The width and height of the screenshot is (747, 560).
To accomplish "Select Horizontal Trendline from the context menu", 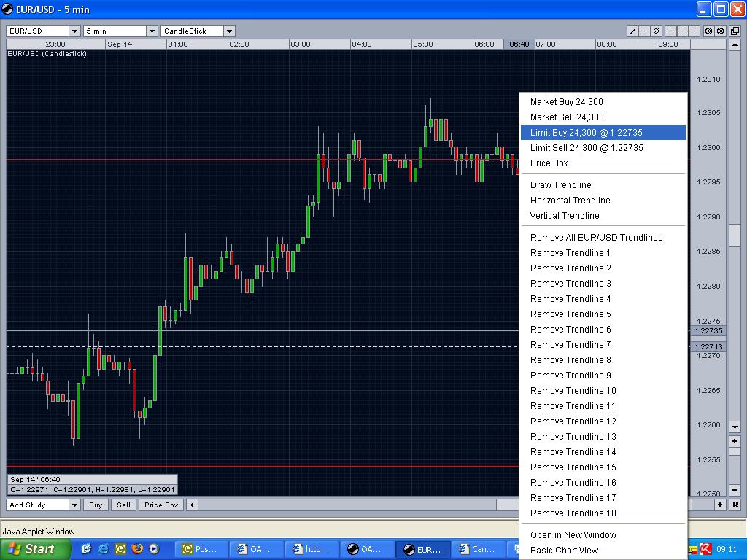I will click(570, 200).
